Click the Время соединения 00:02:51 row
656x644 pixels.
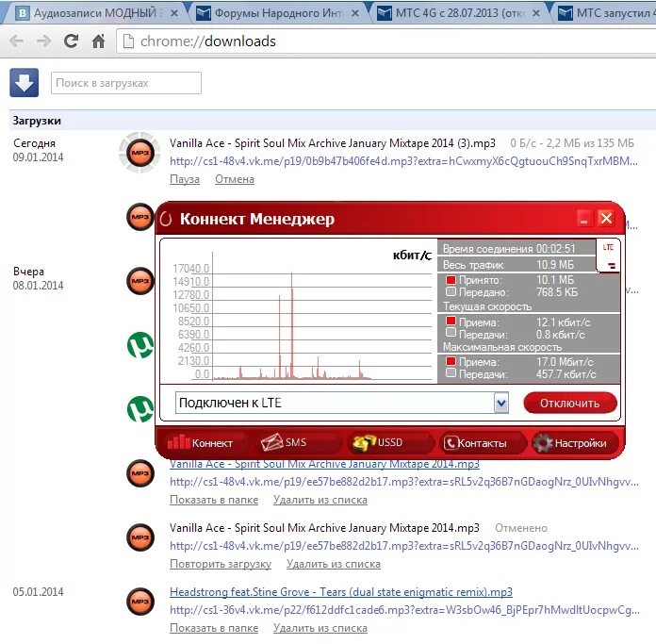point(517,248)
